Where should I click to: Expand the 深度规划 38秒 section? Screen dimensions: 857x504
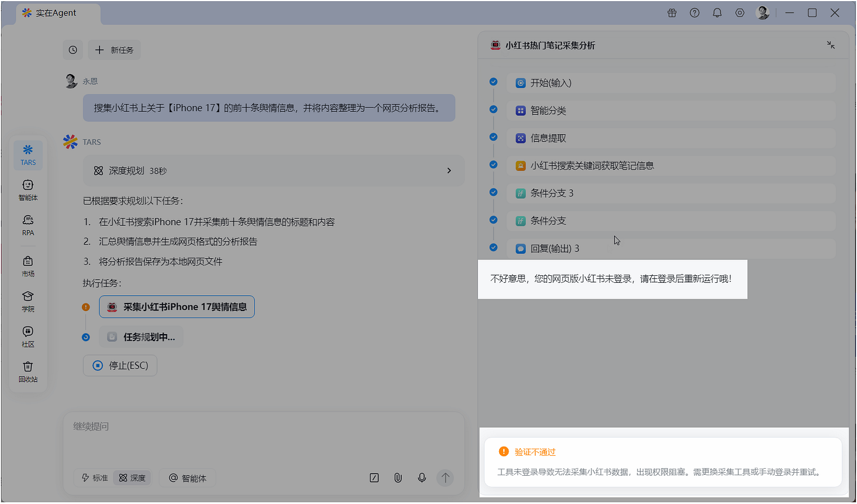coord(274,171)
